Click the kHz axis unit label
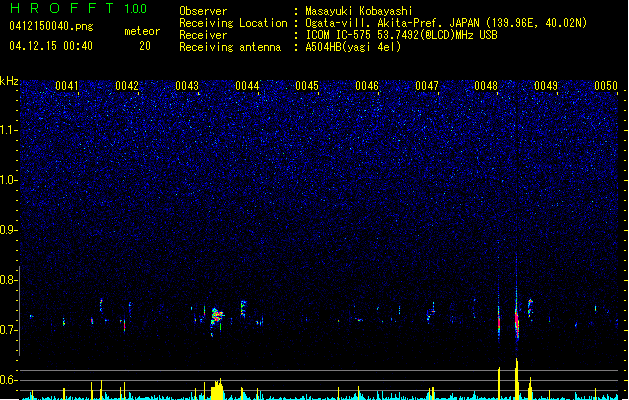This screenshot has height=400, width=629. [9, 81]
